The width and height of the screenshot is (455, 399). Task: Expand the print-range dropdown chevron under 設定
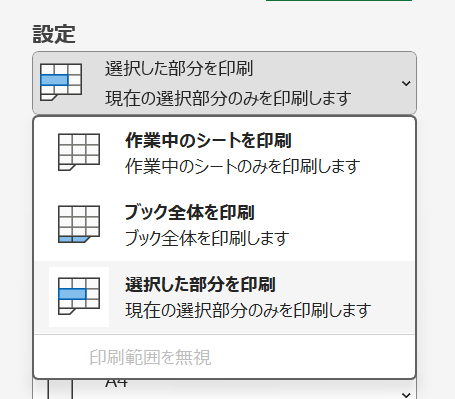406,83
